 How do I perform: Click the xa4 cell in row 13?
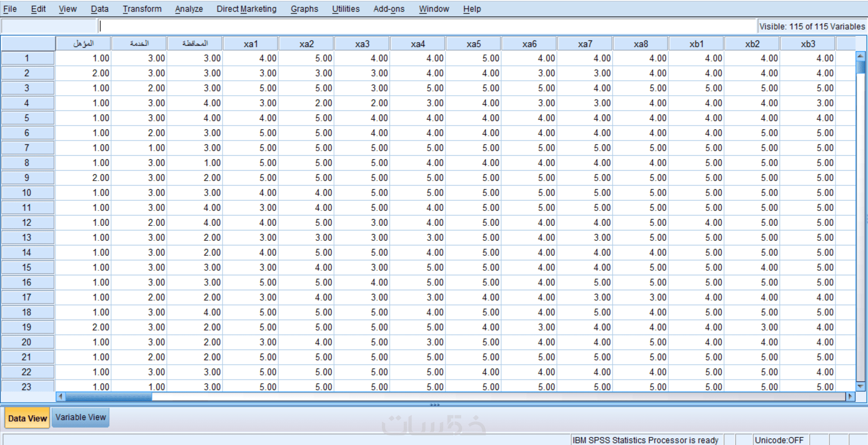418,237
